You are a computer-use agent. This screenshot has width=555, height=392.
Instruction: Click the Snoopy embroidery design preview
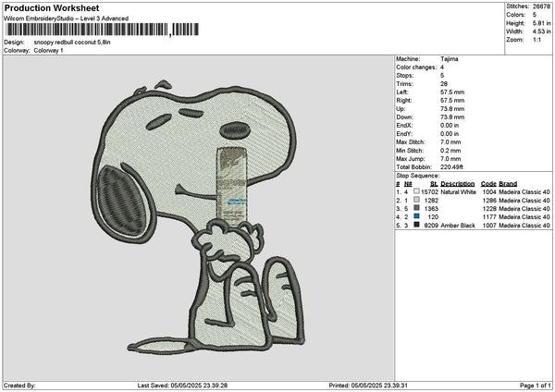[198, 216]
